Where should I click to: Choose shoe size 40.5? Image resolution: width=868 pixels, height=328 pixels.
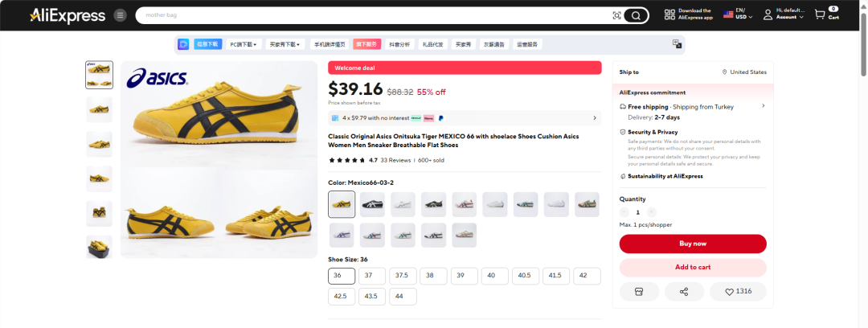tap(525, 276)
